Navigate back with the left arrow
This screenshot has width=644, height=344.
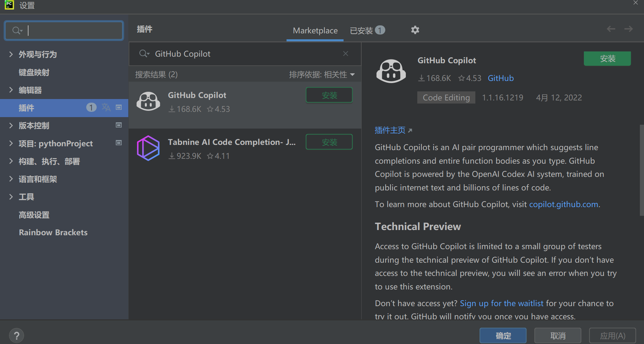611,29
